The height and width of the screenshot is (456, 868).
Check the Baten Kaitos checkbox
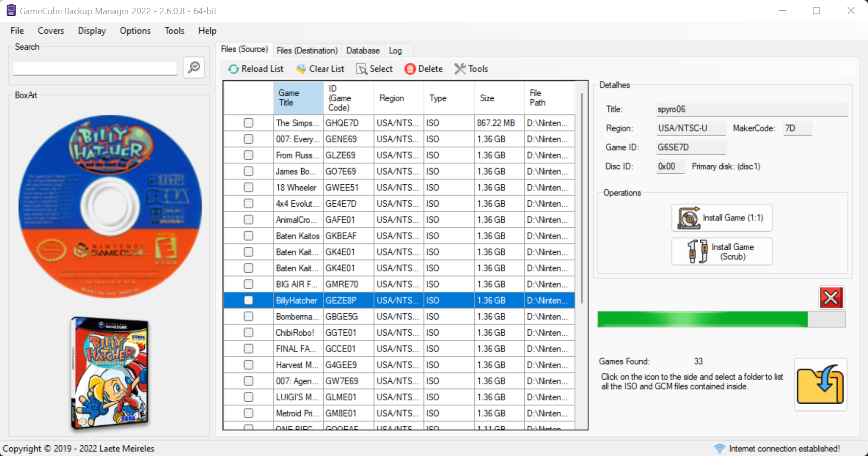(x=248, y=236)
